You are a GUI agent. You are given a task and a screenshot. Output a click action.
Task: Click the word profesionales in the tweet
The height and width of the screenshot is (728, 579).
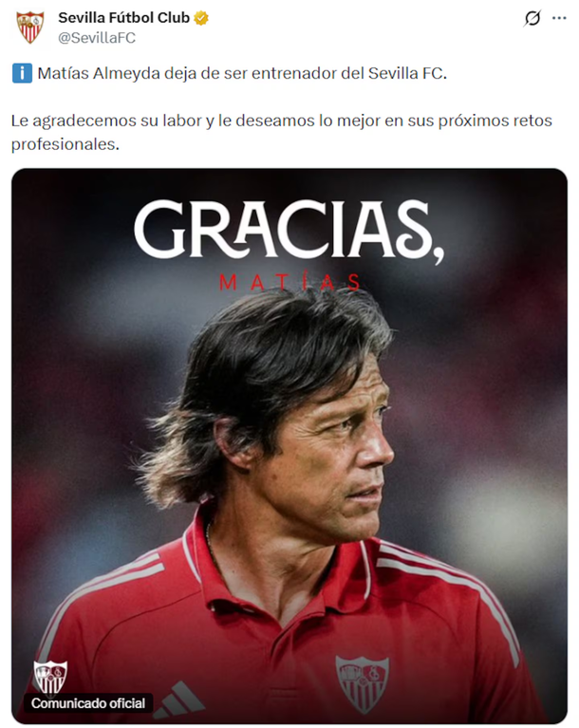[65, 144]
